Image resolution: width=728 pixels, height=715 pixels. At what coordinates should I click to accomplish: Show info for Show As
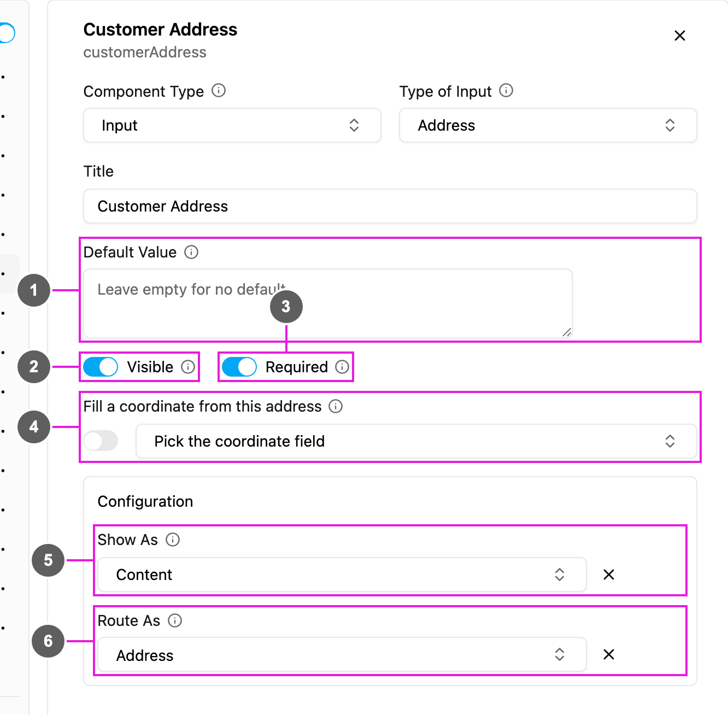pos(173,540)
